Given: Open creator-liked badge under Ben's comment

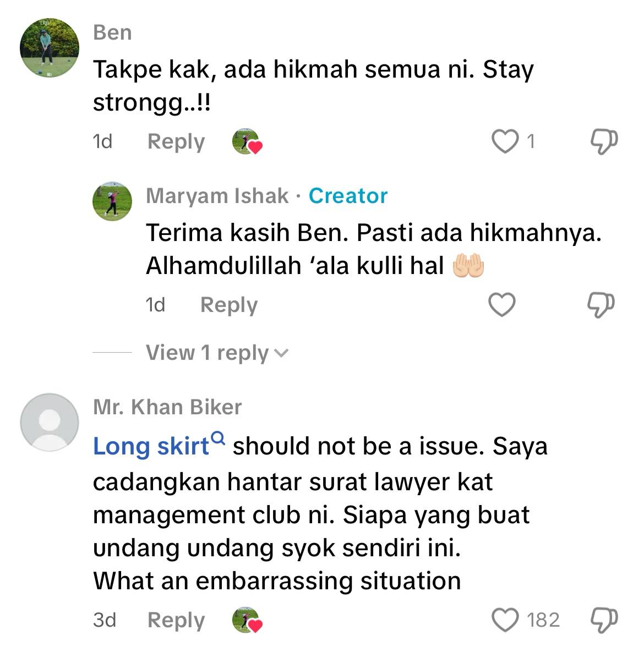Looking at the screenshot, I should 247,141.
